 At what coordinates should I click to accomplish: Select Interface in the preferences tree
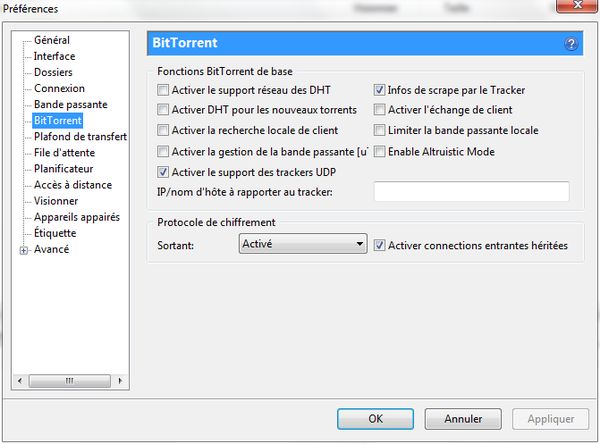point(54,56)
